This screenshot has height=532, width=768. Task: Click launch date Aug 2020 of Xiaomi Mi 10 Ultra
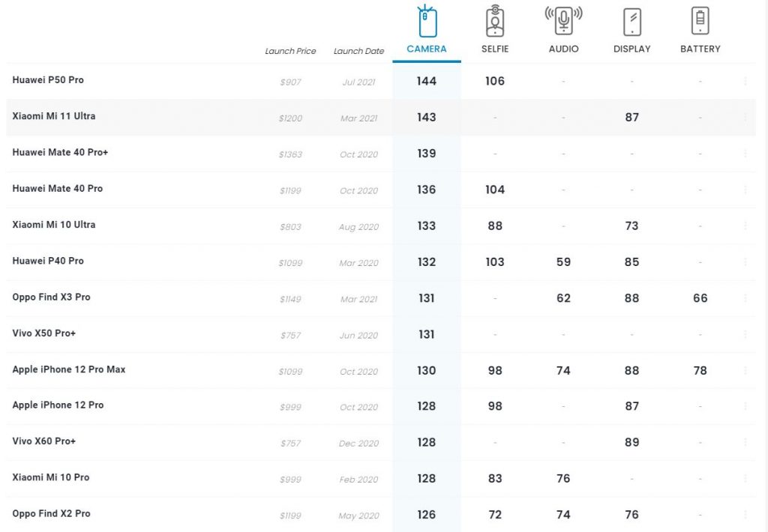[x=358, y=227]
